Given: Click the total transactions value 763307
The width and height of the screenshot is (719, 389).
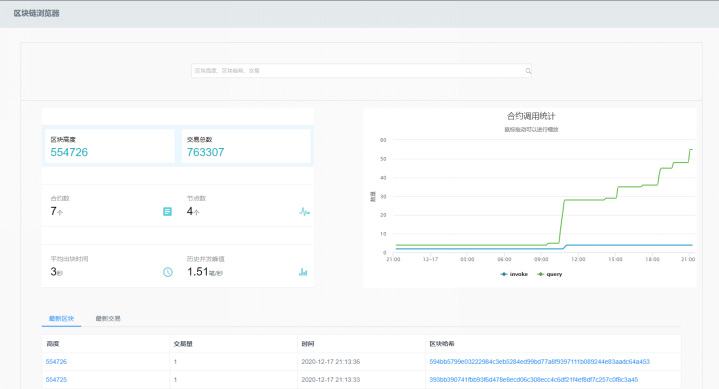Looking at the screenshot, I should click(205, 152).
